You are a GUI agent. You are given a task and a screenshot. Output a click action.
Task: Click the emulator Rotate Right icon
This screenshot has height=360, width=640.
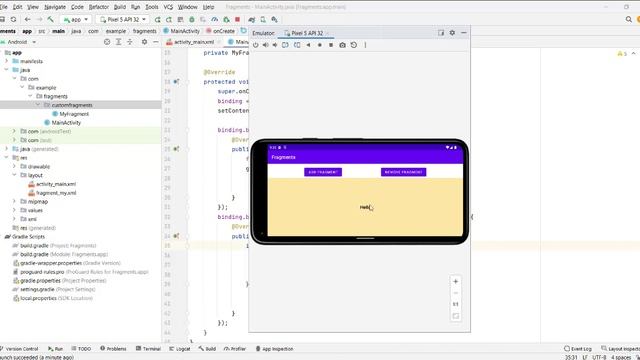pyautogui.click(x=297, y=45)
